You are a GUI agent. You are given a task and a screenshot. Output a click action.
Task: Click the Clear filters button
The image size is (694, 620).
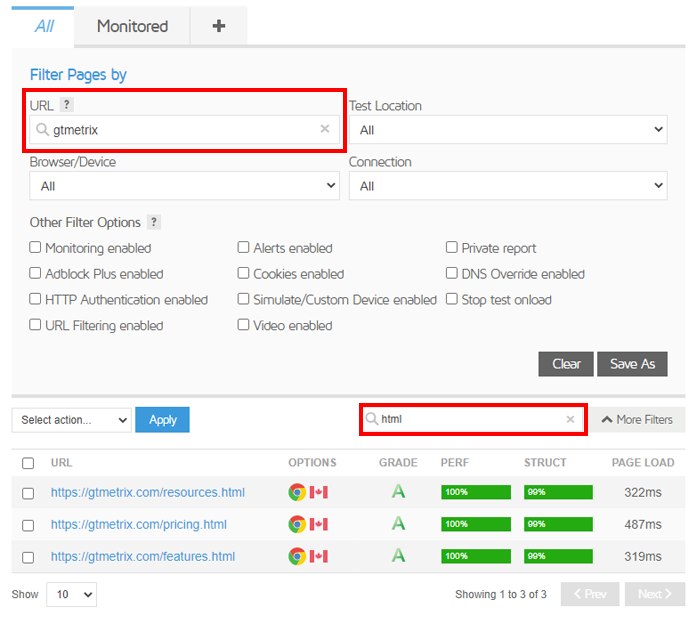coord(566,364)
